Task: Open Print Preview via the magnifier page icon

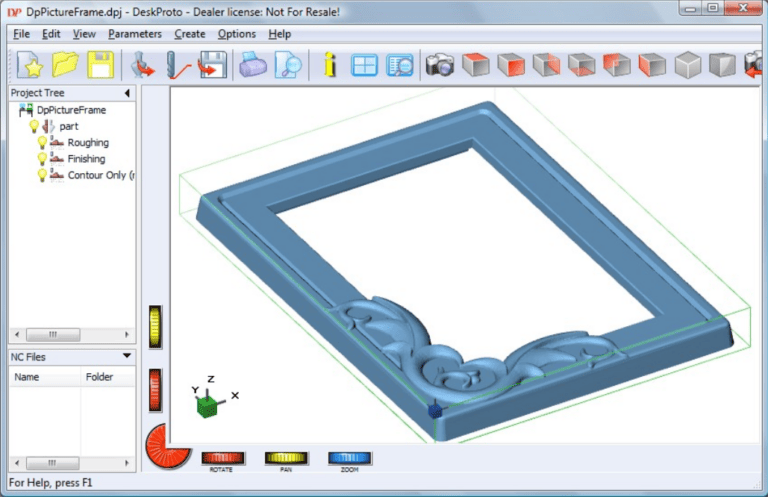Action: point(288,66)
